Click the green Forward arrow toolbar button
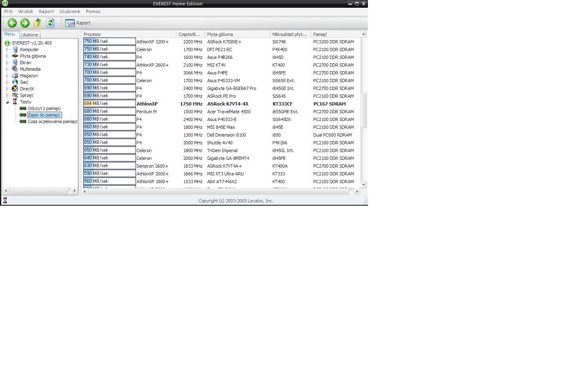 coord(25,23)
